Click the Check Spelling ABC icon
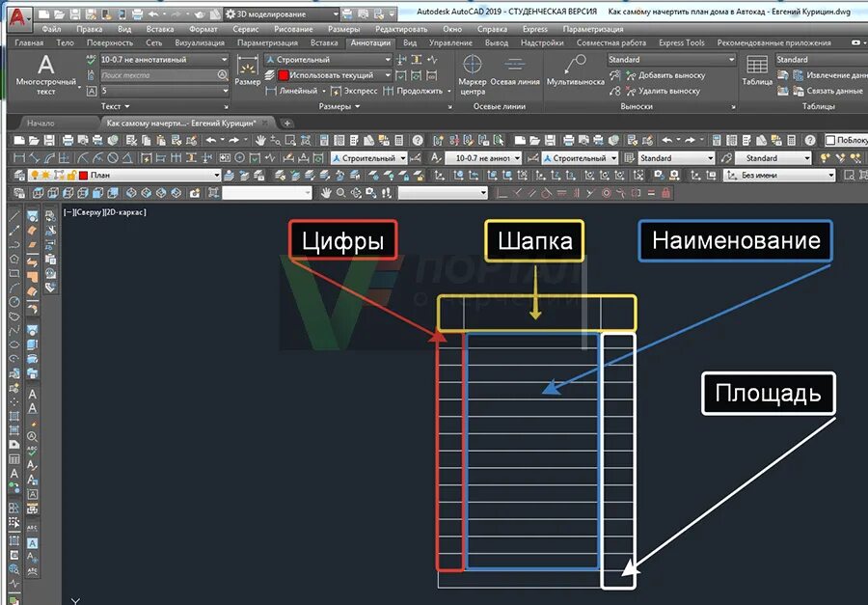Screen dimensions: 868x605 pyautogui.click(x=92, y=59)
